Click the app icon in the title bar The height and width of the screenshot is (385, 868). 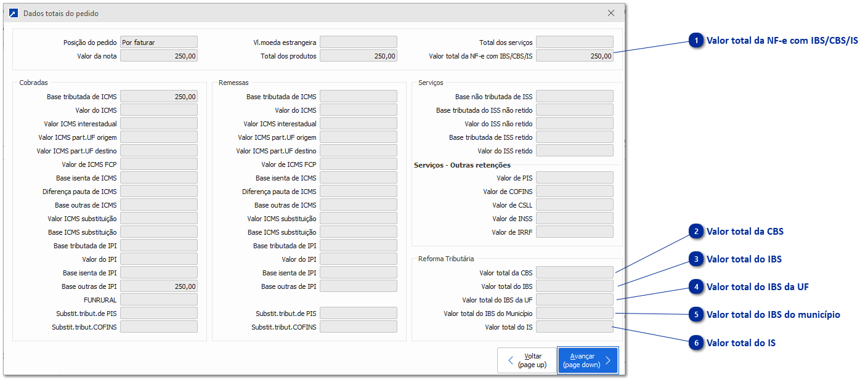[x=14, y=13]
